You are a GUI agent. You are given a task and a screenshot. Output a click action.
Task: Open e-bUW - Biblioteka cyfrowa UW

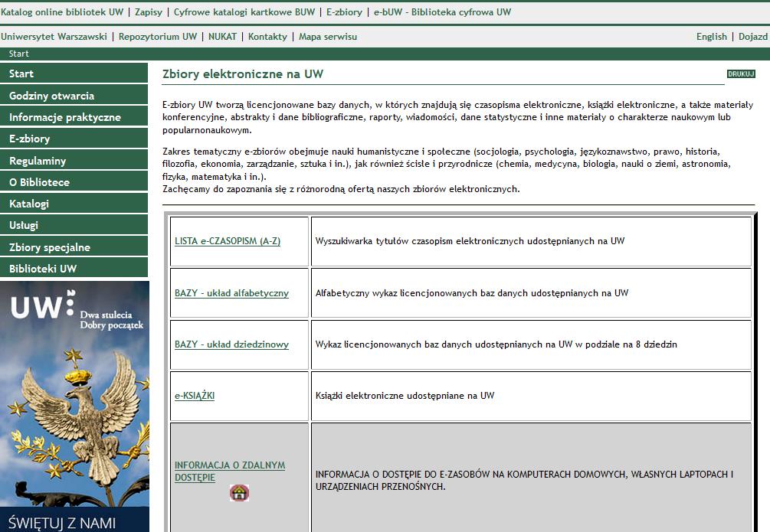click(x=442, y=12)
